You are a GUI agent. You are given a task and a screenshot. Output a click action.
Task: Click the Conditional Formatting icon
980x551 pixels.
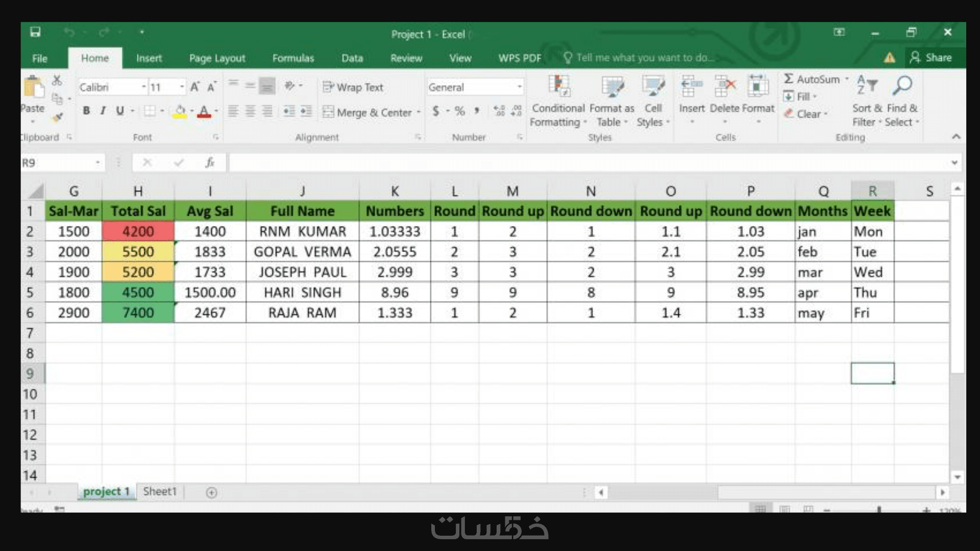(558, 86)
